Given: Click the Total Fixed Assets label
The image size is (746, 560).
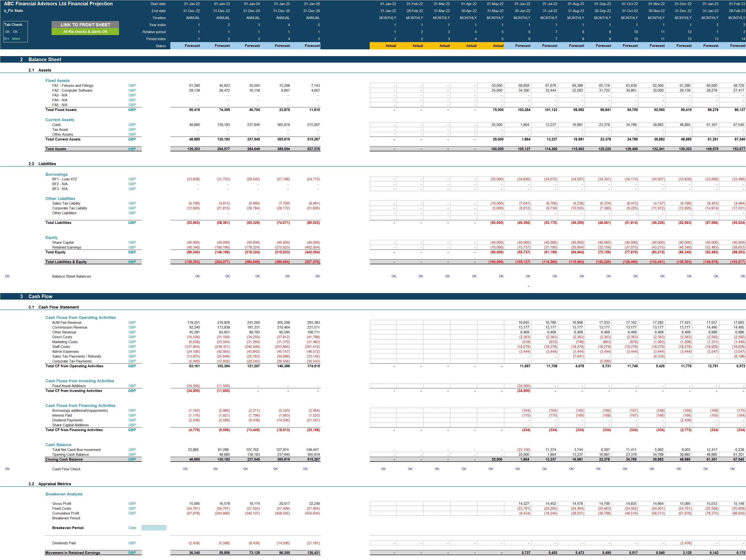Looking at the screenshot, I should [x=61, y=110].
